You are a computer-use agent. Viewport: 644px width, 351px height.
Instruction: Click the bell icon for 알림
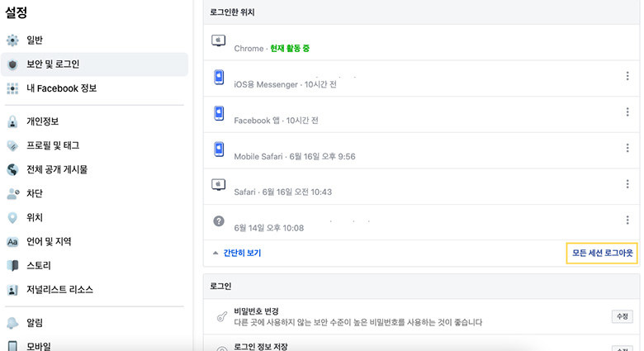[x=12, y=323]
